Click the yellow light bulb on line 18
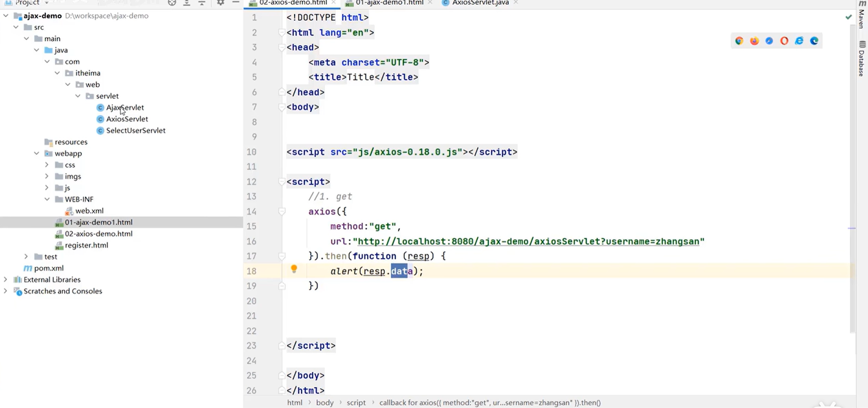 pos(294,268)
